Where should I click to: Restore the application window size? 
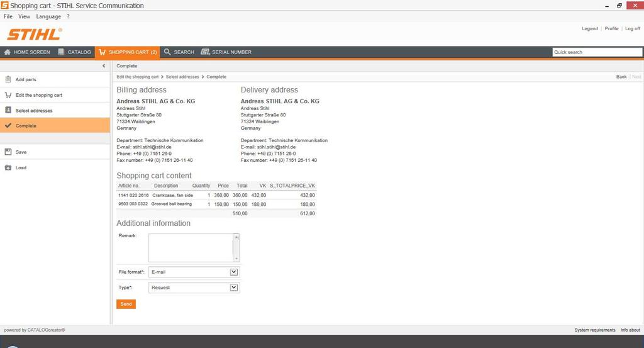[x=619, y=5]
